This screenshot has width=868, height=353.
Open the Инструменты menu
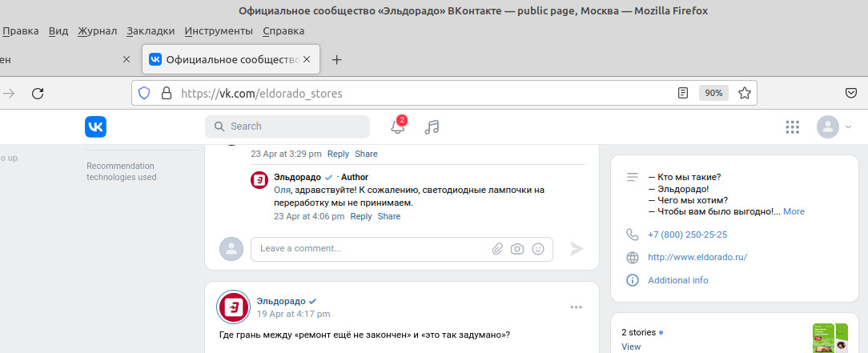pyautogui.click(x=219, y=31)
